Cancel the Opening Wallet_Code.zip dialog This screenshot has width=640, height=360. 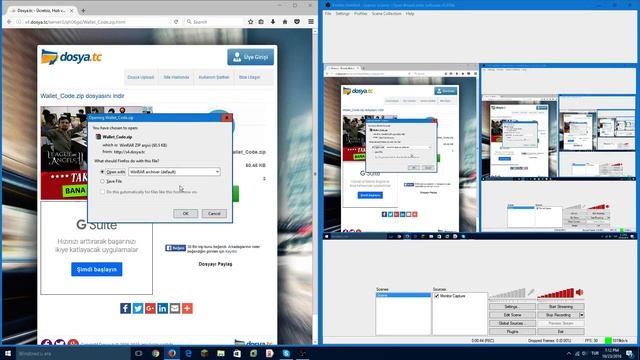[214, 213]
